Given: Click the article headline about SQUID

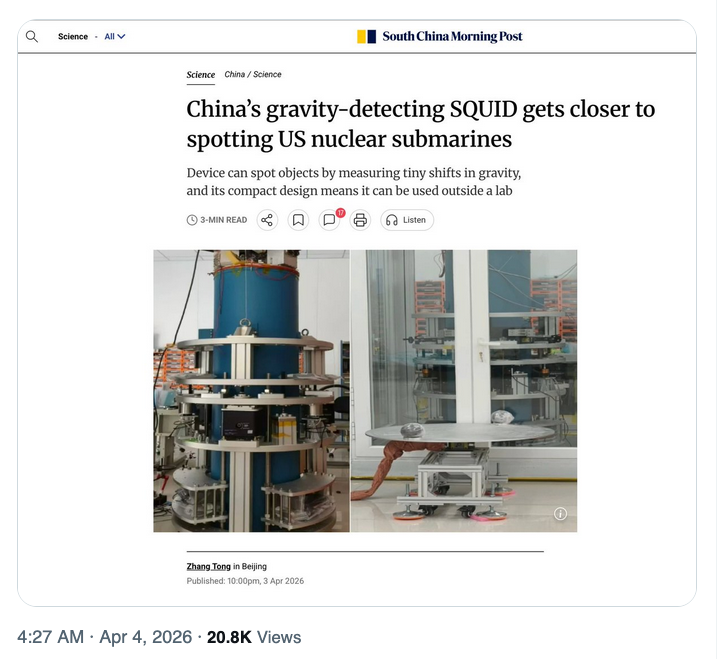Looking at the screenshot, I should 421,124.
